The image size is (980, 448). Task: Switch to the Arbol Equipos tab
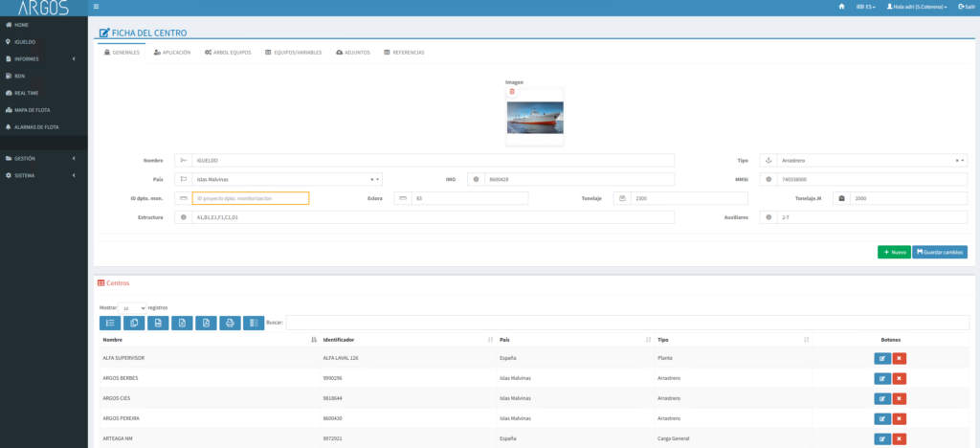(x=228, y=52)
